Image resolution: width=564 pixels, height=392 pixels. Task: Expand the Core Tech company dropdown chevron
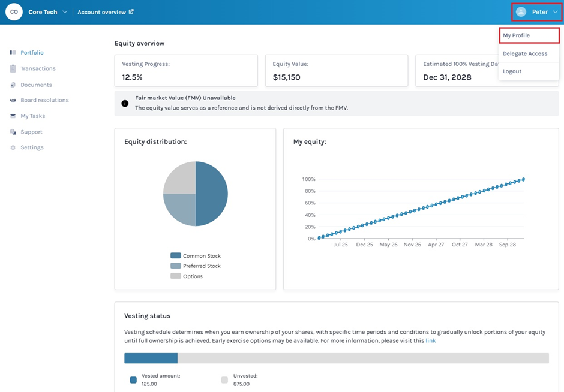tap(65, 12)
